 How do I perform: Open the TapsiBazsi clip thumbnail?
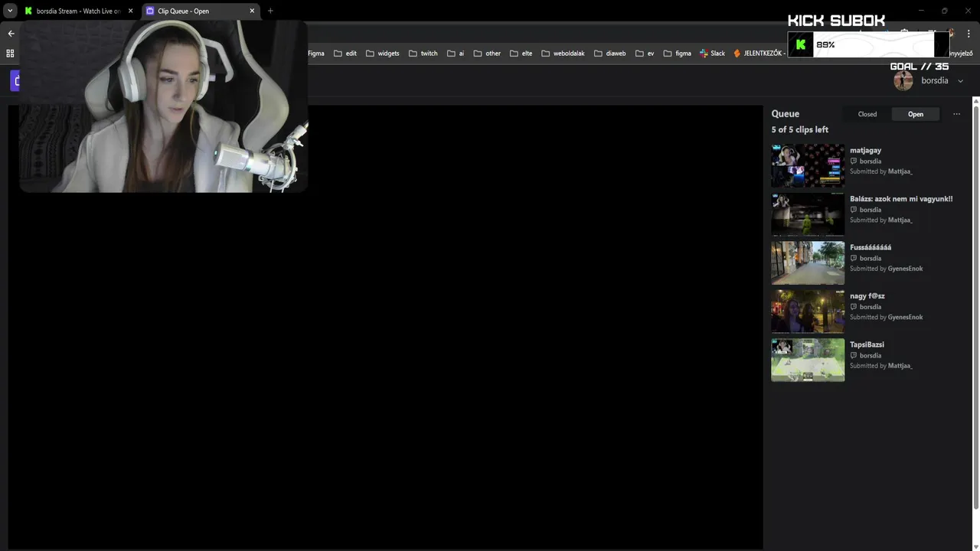808,360
